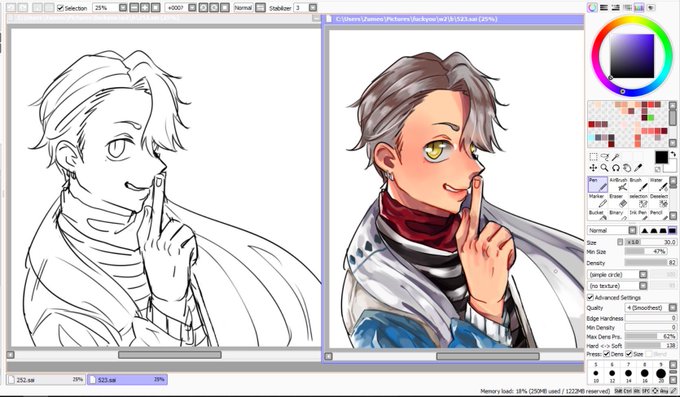Select the Binary pen tool
Screen dimensions: 680x397
(x=618, y=215)
